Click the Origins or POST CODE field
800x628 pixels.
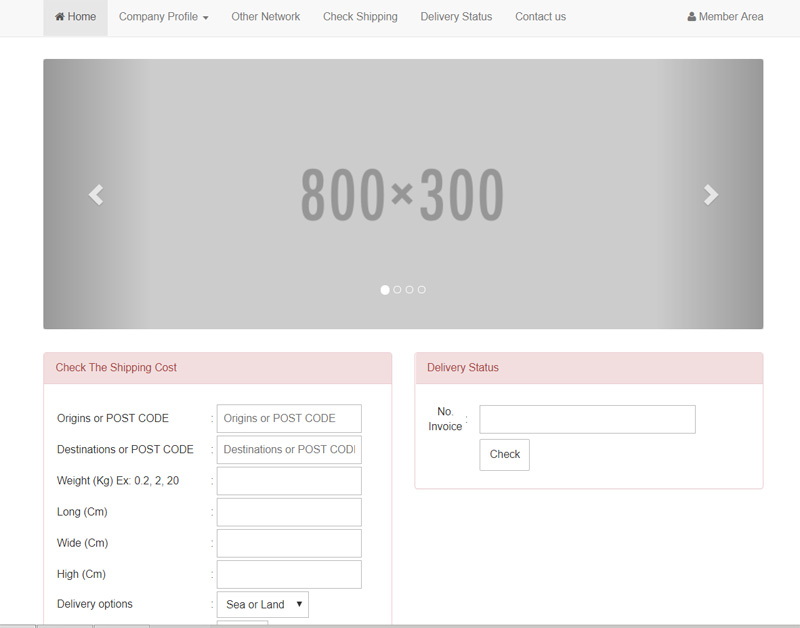(x=289, y=419)
